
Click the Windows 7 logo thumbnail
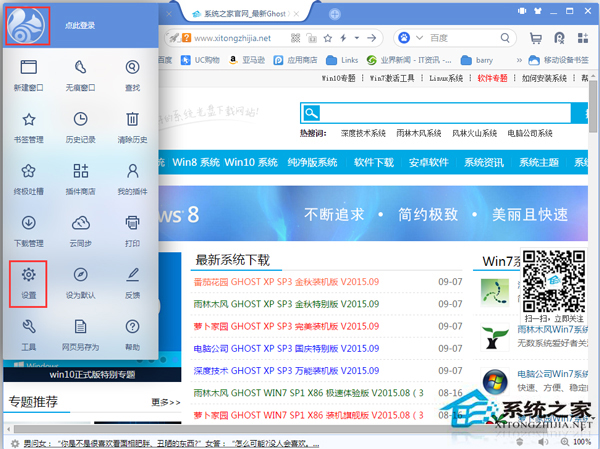495,382
